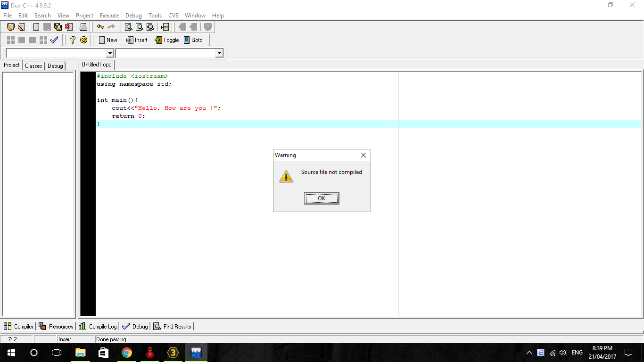Click the smiley face About icon
The height and width of the screenshot is (362, 644).
(84, 40)
